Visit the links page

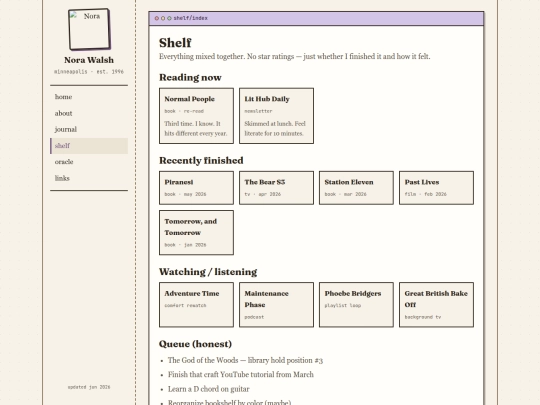coord(89,178)
